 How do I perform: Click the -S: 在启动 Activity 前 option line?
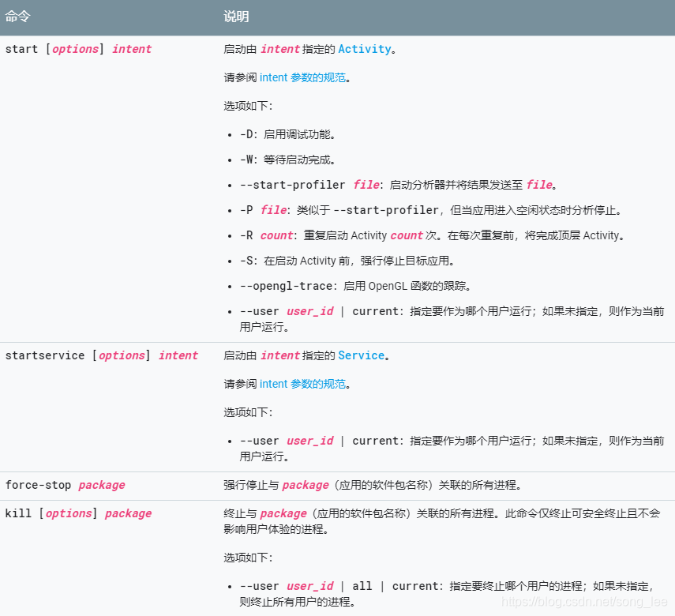click(x=347, y=261)
